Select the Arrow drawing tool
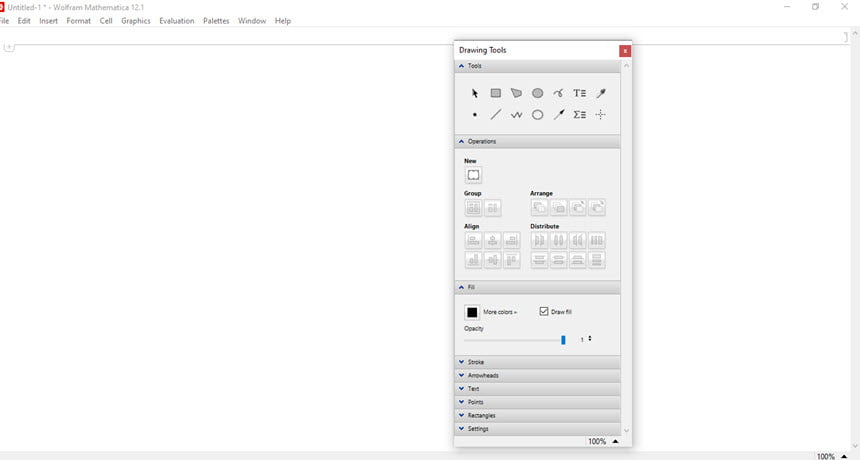Image resolution: width=860 pixels, height=460 pixels. [558, 115]
